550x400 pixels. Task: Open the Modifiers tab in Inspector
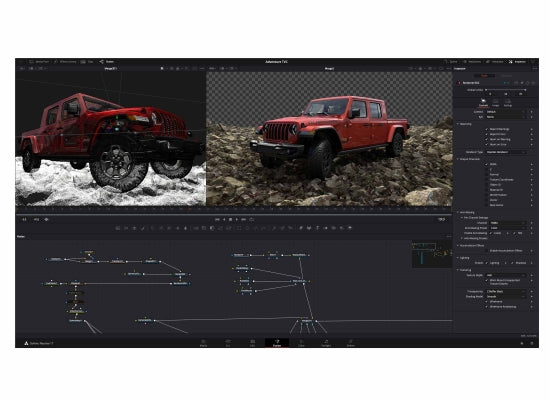[506, 76]
